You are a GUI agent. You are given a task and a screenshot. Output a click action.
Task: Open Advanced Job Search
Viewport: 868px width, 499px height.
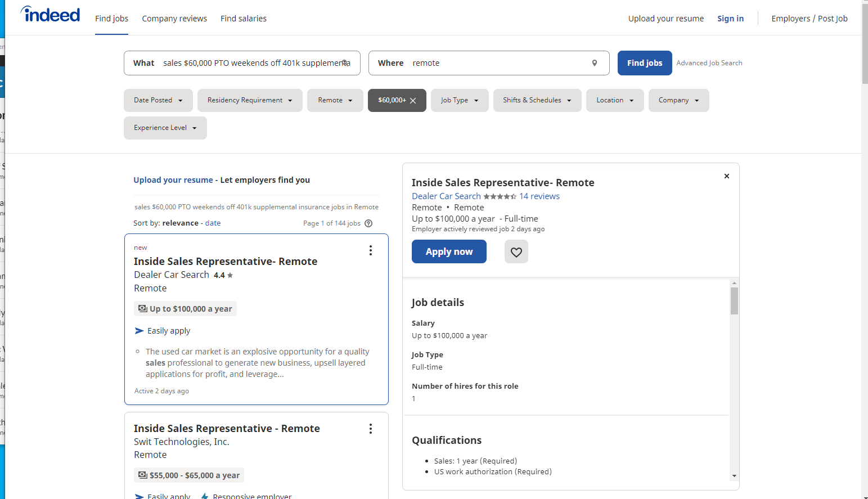[709, 63]
